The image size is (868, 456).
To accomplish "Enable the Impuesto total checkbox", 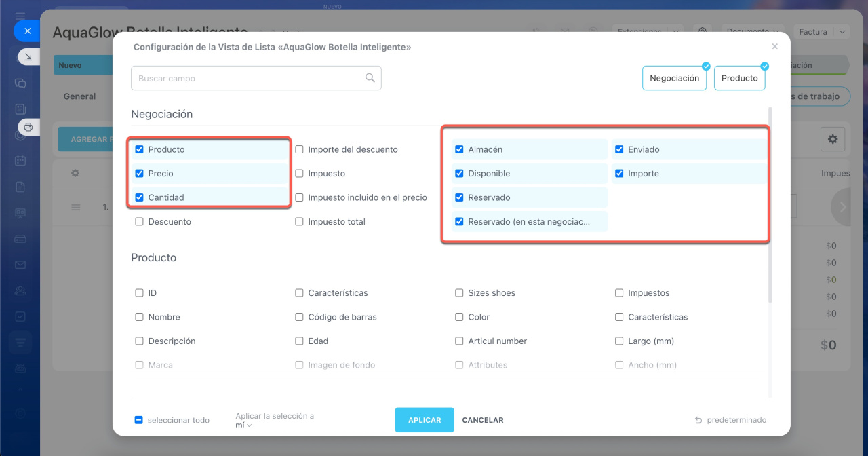I will tap(299, 221).
